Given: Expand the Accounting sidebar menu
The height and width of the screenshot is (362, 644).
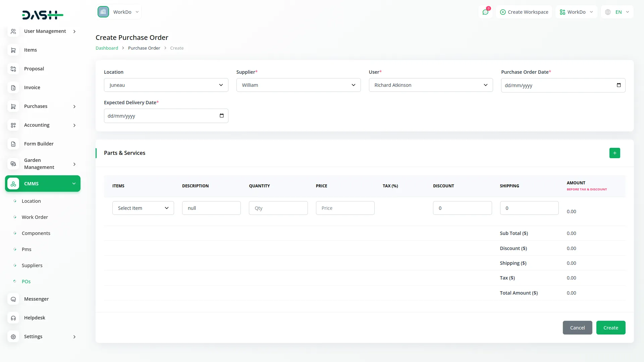Looking at the screenshot, I should tap(74, 125).
